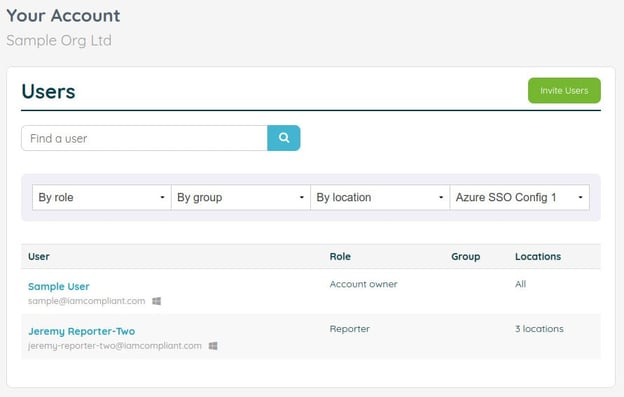Open the By role filter dropdown

[102, 197]
